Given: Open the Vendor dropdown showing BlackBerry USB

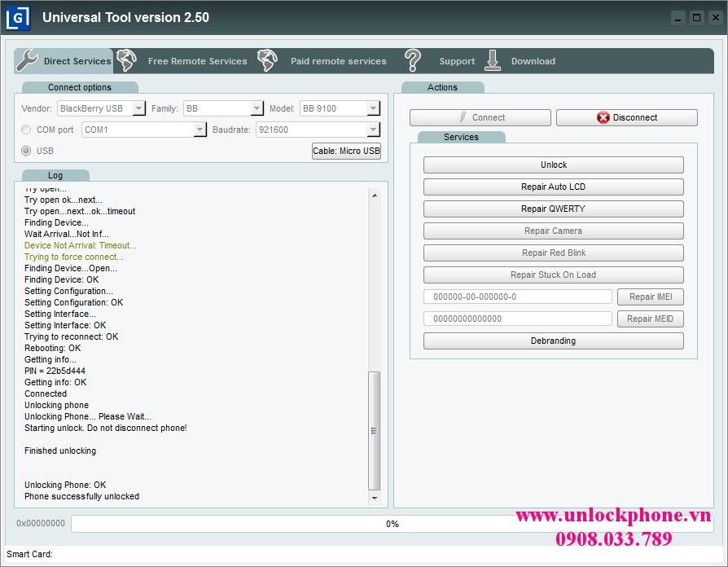Looking at the screenshot, I should pyautogui.click(x=138, y=108).
